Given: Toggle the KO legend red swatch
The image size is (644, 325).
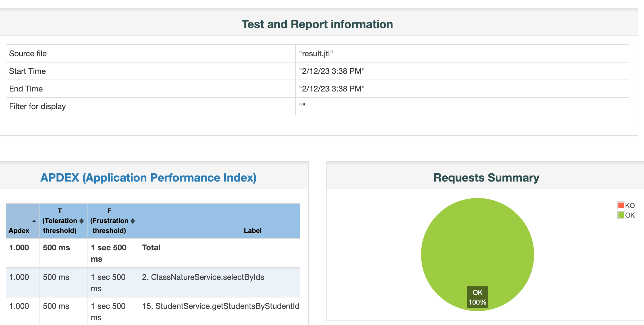Looking at the screenshot, I should click(x=621, y=205).
